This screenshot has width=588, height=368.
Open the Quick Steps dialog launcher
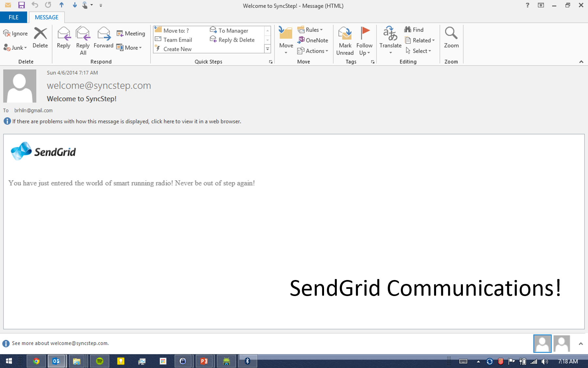pos(270,62)
